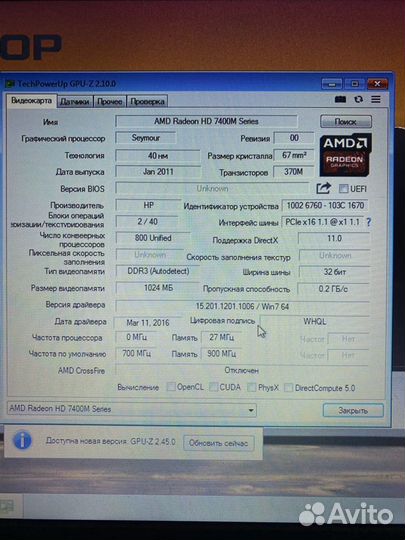Click the blue info icon in update notice
Viewport: 405px width, 540px height.
tap(22, 441)
